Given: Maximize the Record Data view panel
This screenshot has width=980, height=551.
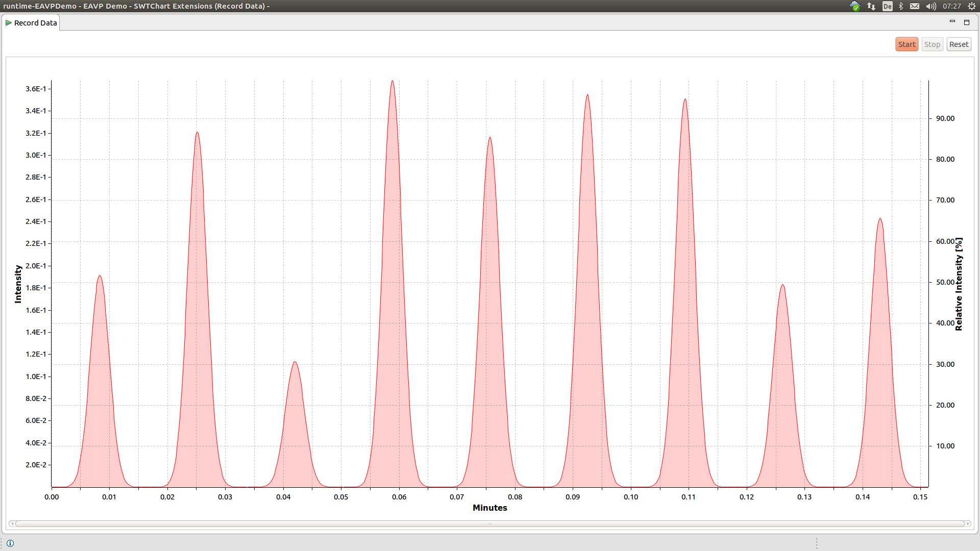Looking at the screenshot, I should [966, 22].
